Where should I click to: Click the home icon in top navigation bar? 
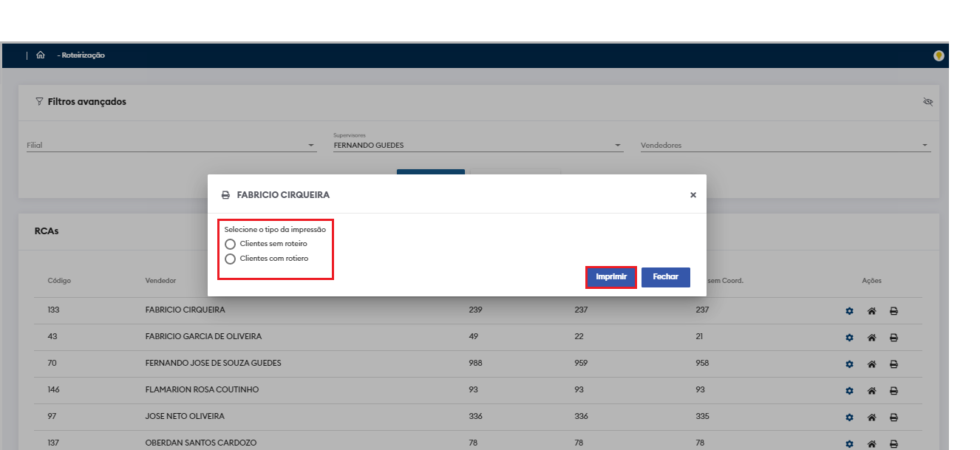point(41,55)
